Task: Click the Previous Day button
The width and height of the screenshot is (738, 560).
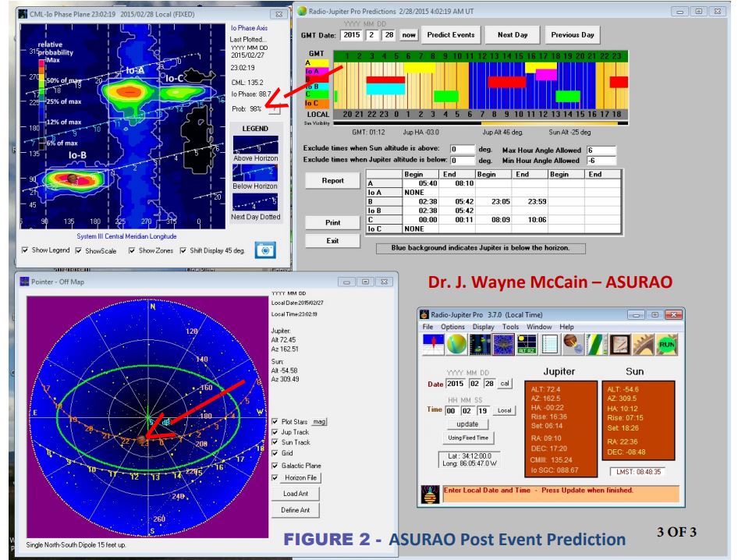Action: 573,35
